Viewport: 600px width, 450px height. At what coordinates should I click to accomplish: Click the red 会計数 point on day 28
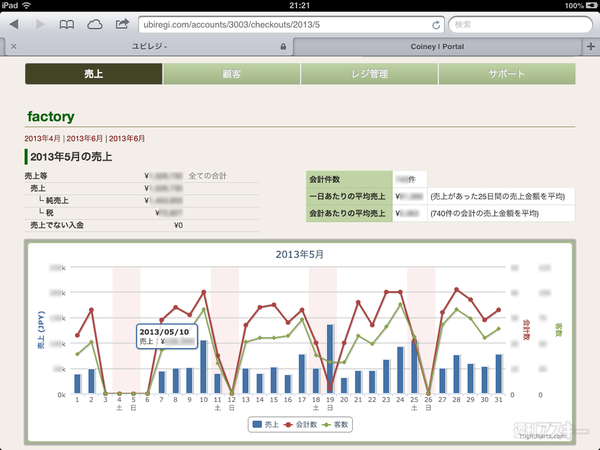click(x=457, y=290)
